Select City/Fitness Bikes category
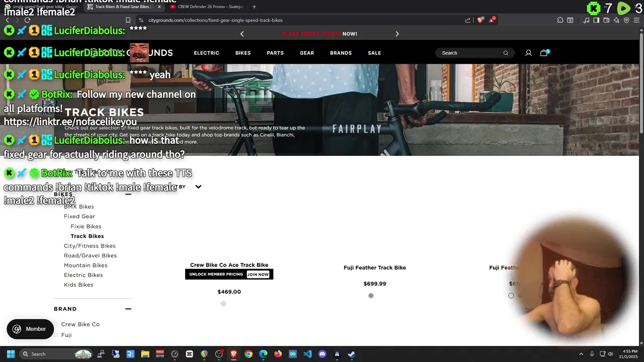 click(x=90, y=246)
